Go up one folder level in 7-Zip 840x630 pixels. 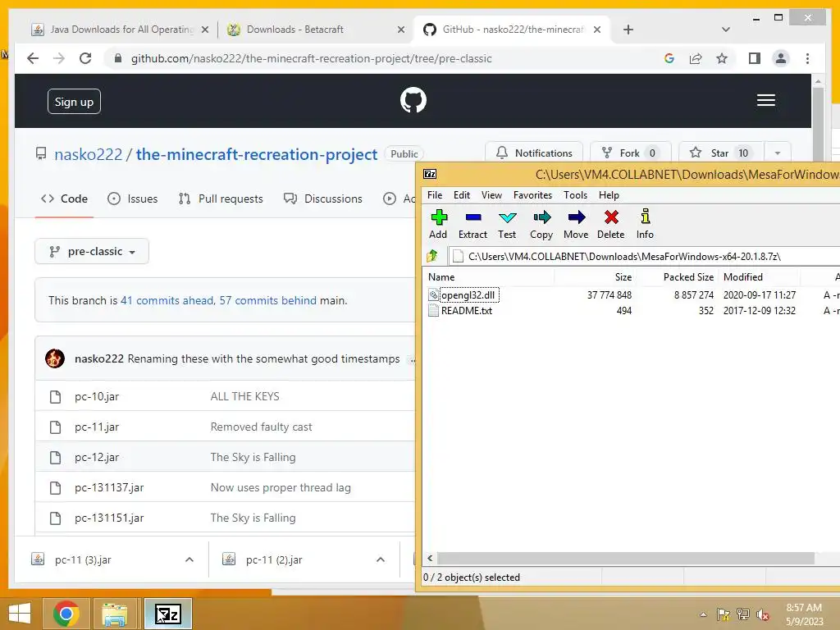click(x=432, y=256)
